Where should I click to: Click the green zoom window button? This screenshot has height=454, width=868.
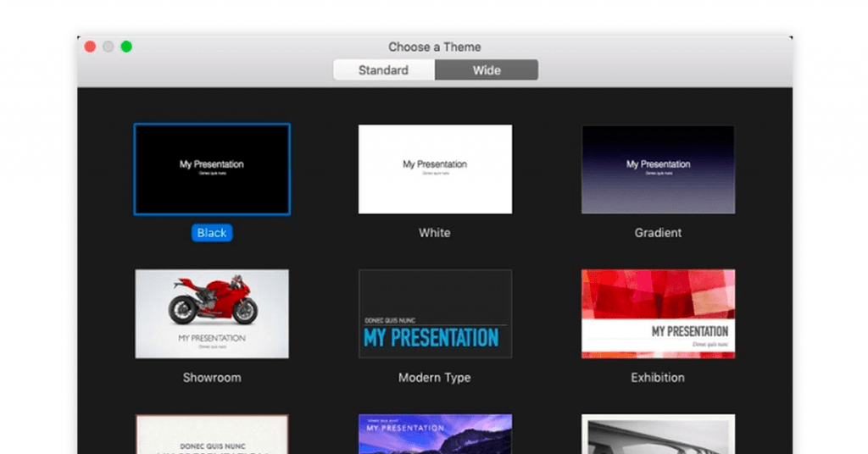[126, 47]
